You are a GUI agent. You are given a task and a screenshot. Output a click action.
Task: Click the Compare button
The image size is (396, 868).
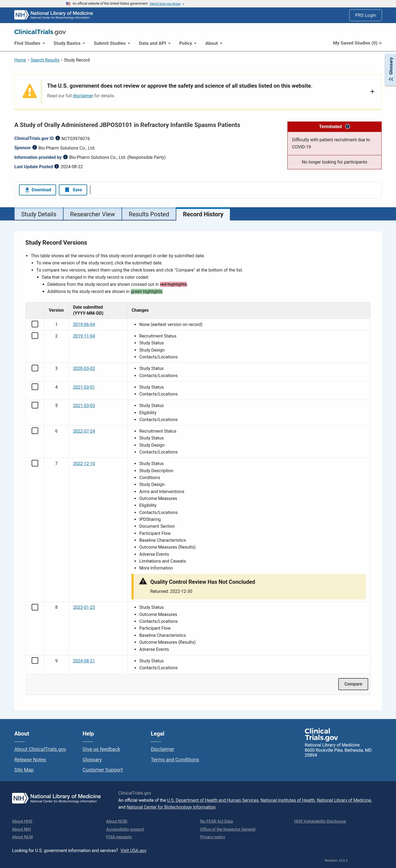[353, 684]
